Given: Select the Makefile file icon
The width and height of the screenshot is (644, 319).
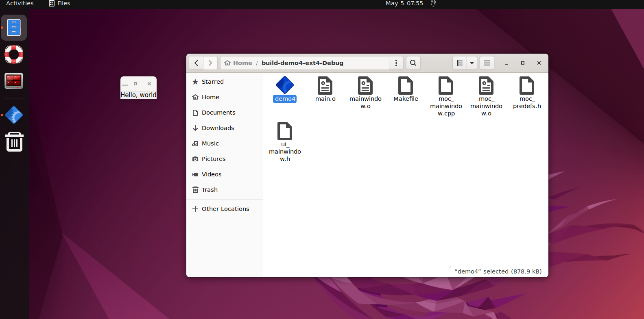Looking at the screenshot, I should (405, 86).
